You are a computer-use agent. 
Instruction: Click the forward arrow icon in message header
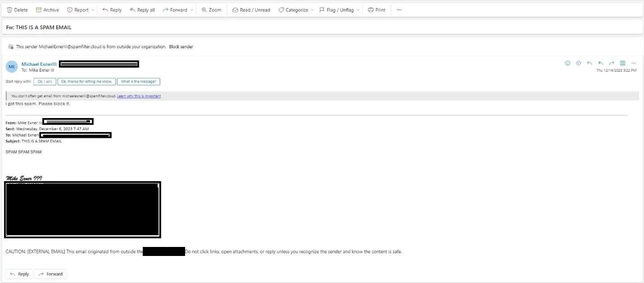pos(612,63)
